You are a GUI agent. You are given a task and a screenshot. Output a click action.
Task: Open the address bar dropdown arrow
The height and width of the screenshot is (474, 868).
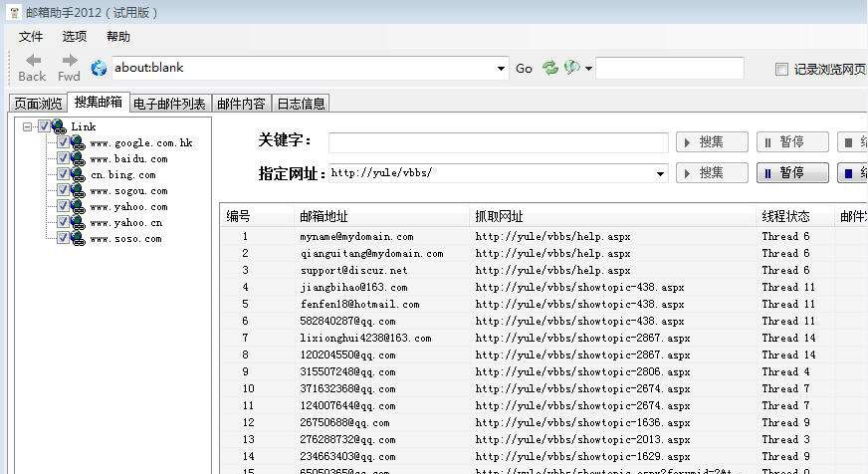[x=501, y=69]
